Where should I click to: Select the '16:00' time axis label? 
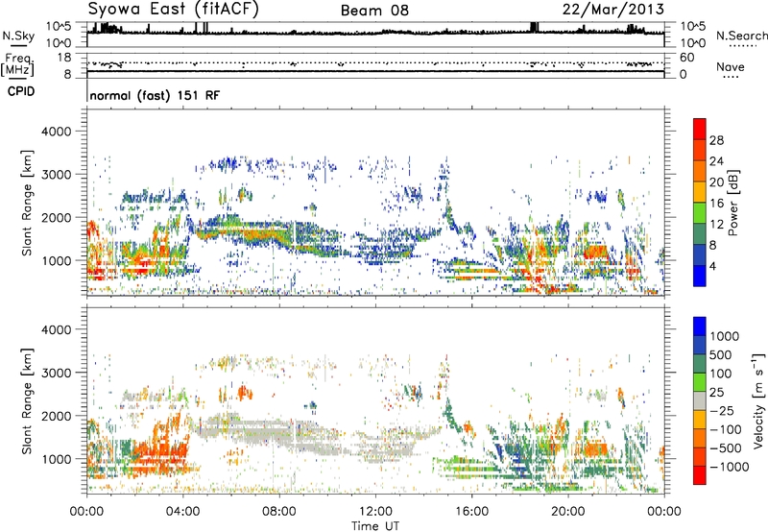coord(471,512)
